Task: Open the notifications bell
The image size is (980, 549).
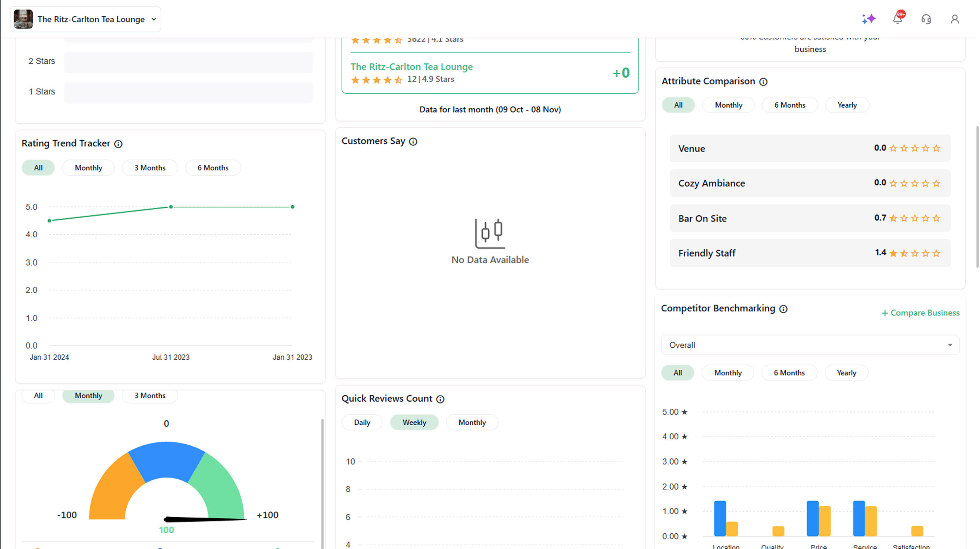Action: [x=897, y=19]
